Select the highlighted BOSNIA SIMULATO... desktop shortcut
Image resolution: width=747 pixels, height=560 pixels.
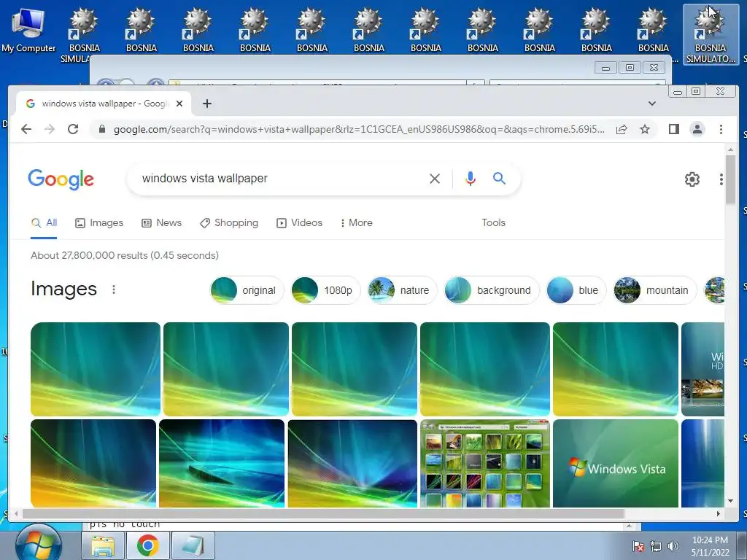711,34
